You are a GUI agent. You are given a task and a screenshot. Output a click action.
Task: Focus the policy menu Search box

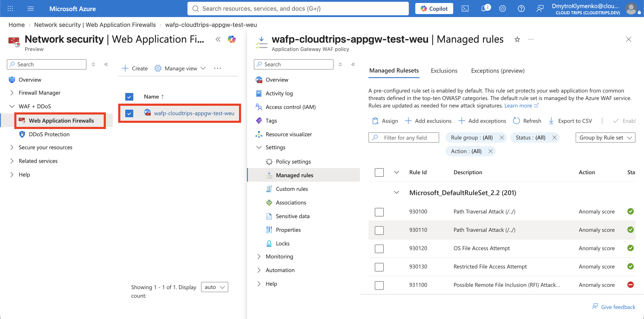point(293,64)
